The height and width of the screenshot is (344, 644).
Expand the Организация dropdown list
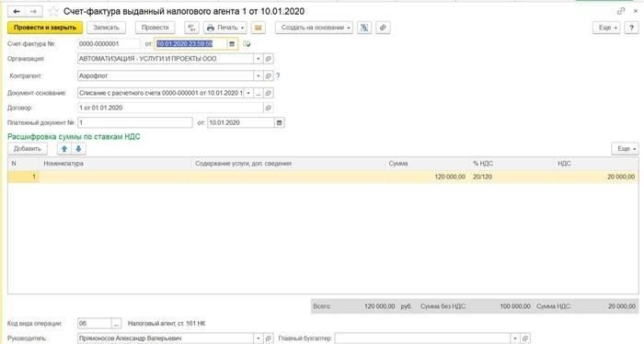[258, 59]
